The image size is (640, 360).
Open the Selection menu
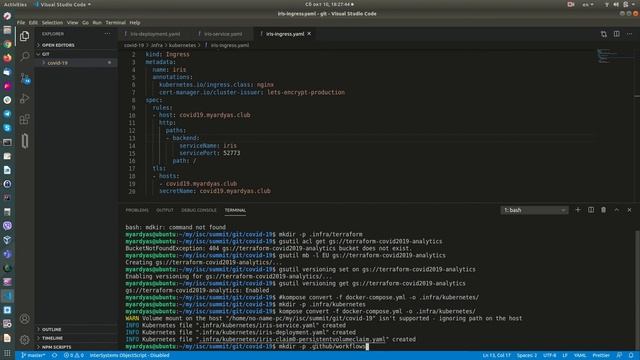52,23
